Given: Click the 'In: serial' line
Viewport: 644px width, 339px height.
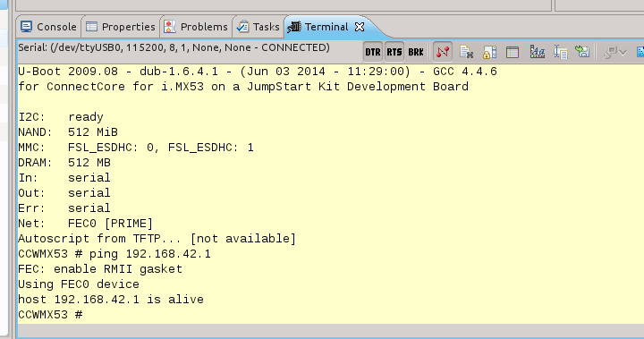Looking at the screenshot, I should [x=64, y=178].
